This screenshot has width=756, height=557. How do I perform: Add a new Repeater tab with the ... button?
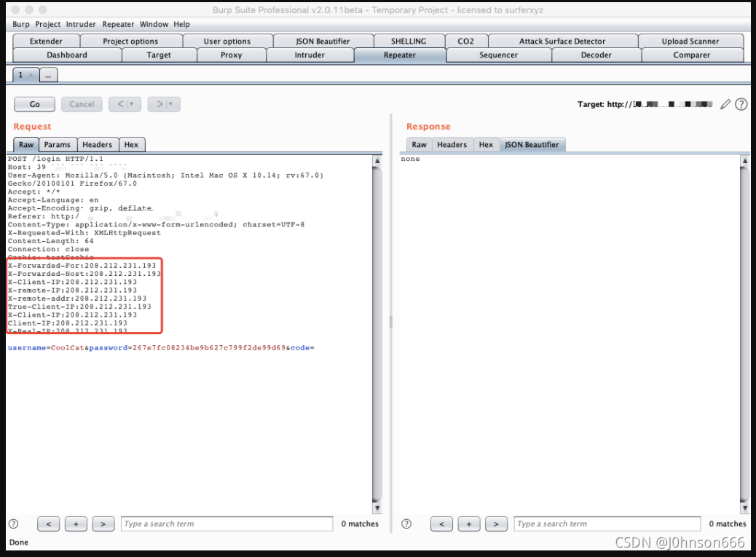tap(48, 75)
